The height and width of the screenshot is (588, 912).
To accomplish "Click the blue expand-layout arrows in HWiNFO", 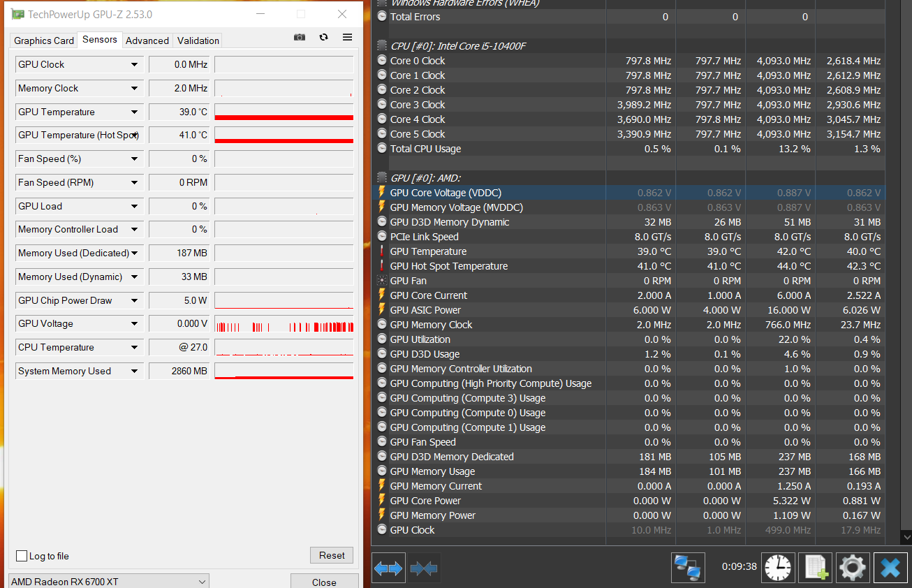I will 389,568.
